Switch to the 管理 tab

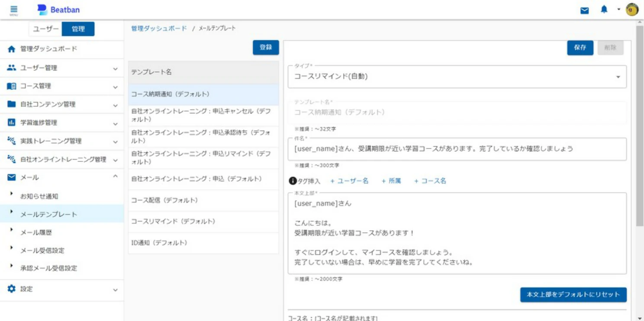(x=78, y=29)
